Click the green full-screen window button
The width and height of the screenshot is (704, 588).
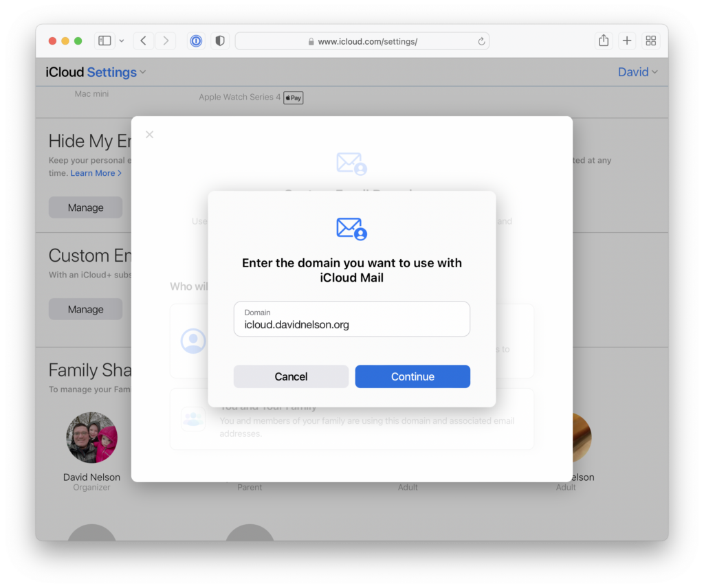point(78,41)
